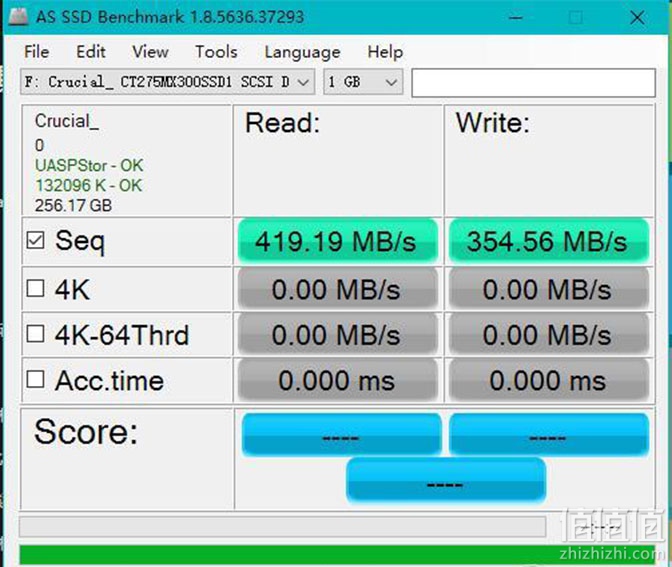
Task: Open the Edit menu
Action: coord(90,52)
